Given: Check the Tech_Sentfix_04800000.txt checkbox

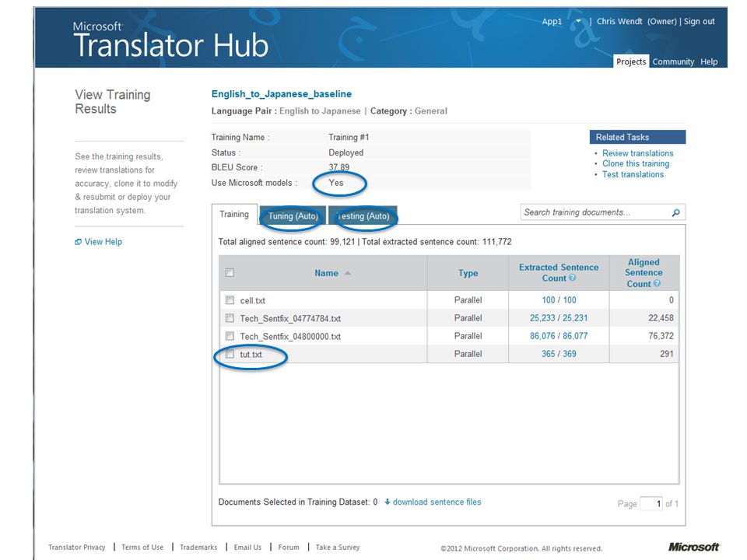Looking at the screenshot, I should pos(230,336).
